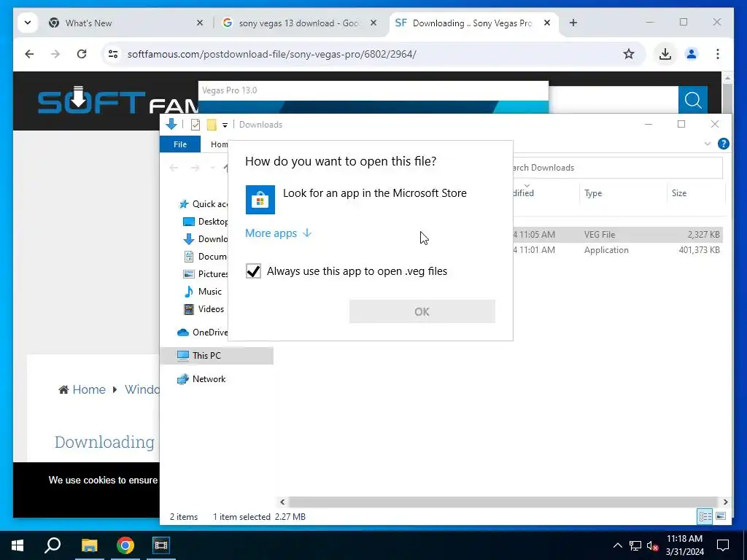Open Chrome tab search dropdown

pos(28,23)
